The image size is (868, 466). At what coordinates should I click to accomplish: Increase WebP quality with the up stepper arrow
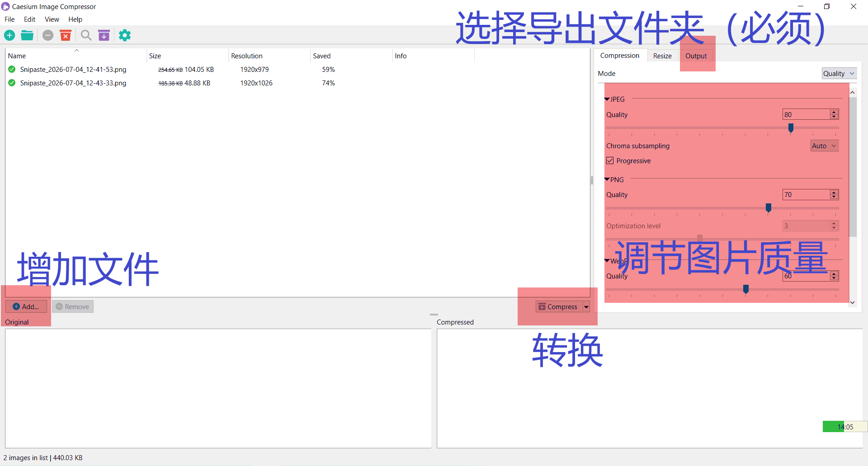click(x=834, y=273)
